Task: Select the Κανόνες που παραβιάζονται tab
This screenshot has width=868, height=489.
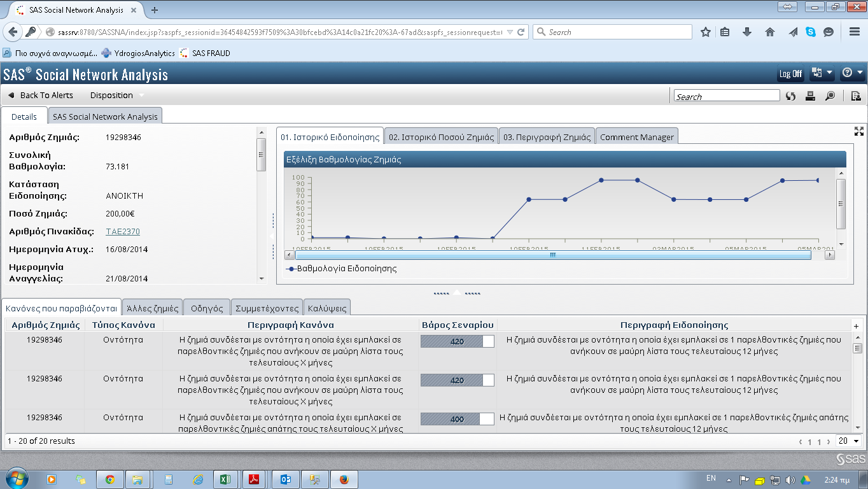Action: pos(61,308)
